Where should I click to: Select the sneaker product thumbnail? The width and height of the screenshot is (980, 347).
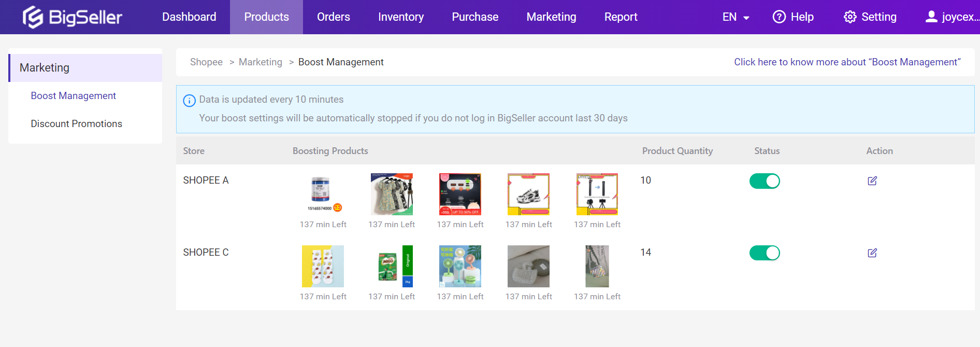[x=528, y=194]
